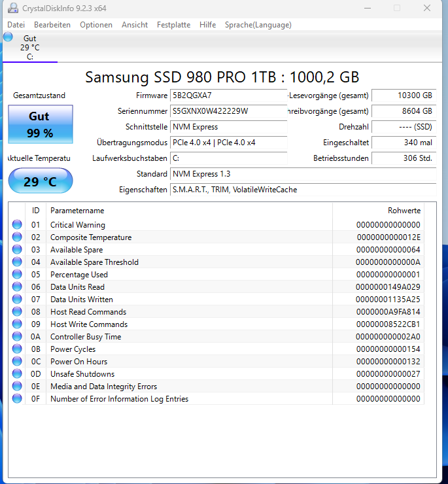Click the Standard field NVM Express 1.3

pos(303,174)
